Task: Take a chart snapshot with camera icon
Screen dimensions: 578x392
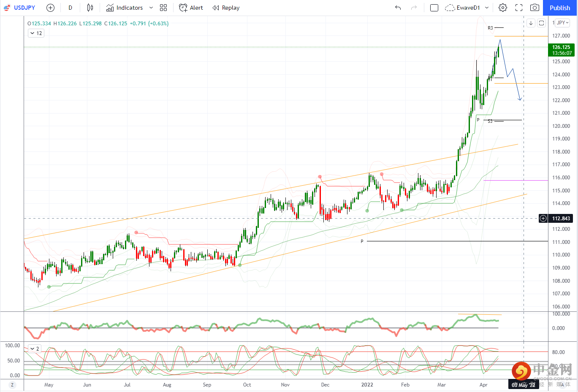Action: pyautogui.click(x=535, y=8)
